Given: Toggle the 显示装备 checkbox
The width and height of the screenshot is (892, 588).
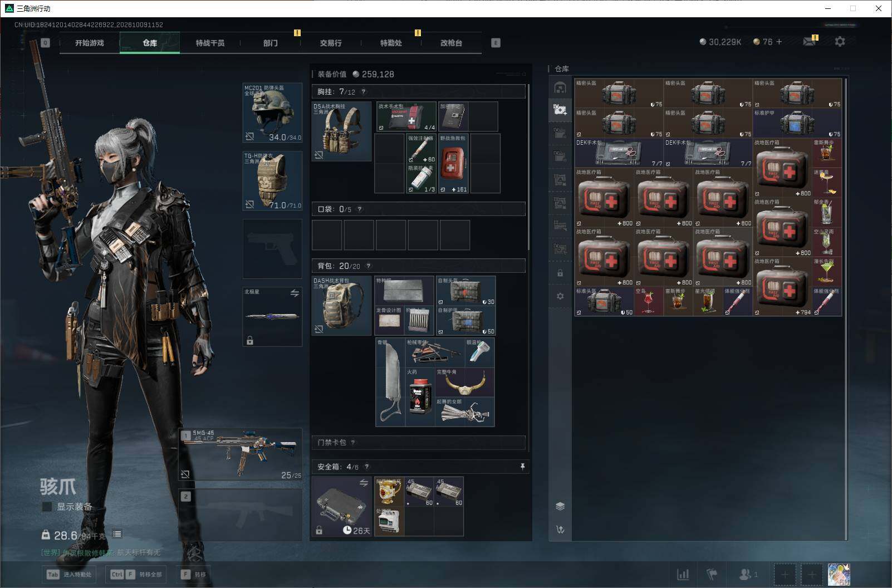Looking at the screenshot, I should [x=47, y=507].
